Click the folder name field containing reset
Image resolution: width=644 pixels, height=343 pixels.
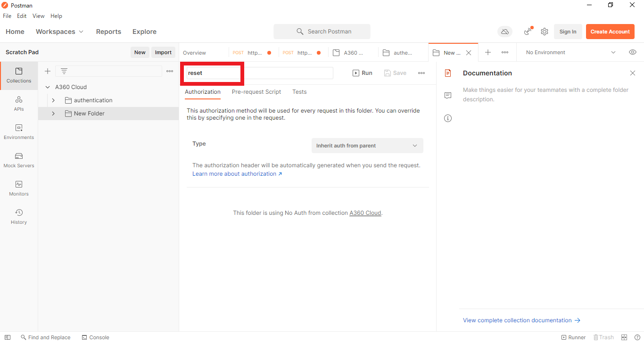pyautogui.click(x=260, y=73)
